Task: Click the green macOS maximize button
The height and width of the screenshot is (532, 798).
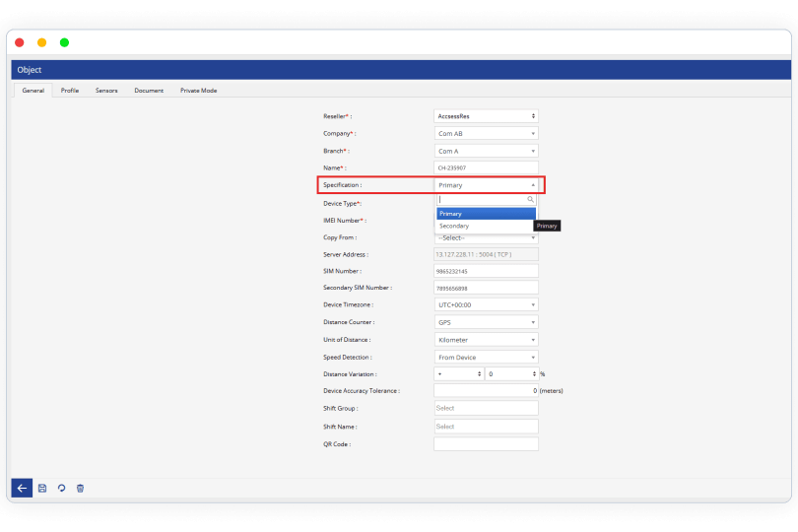Action: click(x=65, y=42)
